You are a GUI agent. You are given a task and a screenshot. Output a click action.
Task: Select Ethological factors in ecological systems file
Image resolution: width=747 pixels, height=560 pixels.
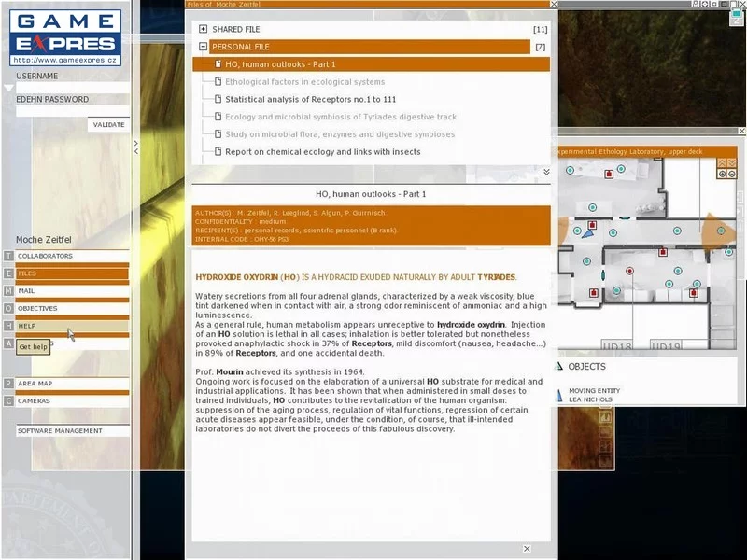[304, 82]
